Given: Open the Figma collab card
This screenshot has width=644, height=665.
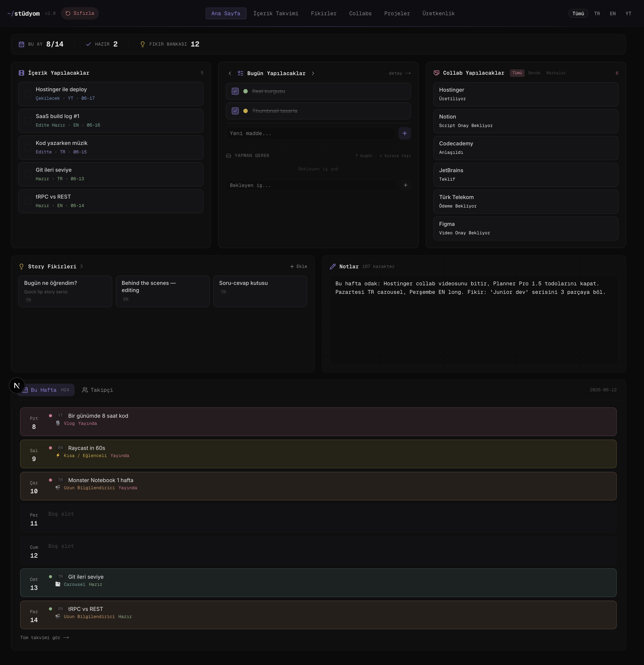Looking at the screenshot, I should [x=525, y=228].
